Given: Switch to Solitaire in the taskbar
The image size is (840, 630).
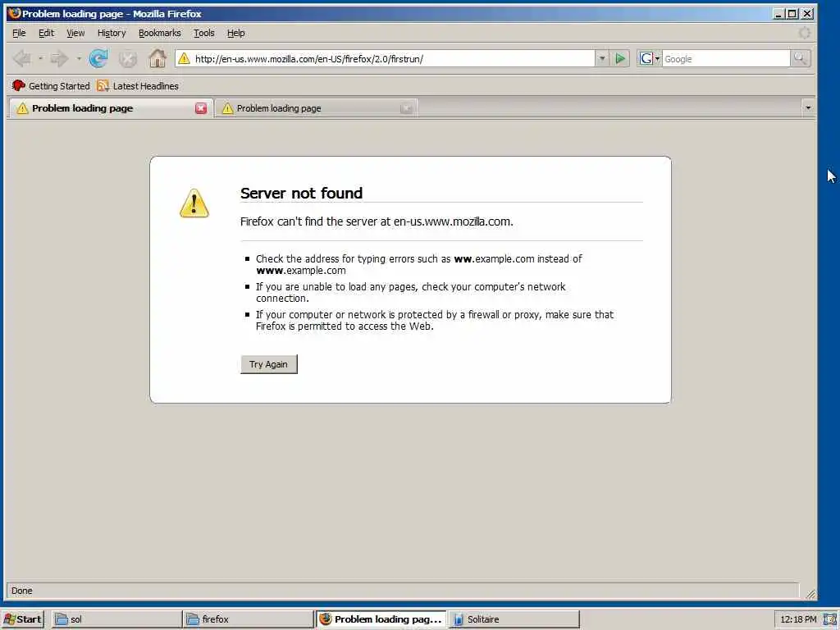Looking at the screenshot, I should pyautogui.click(x=514, y=619).
